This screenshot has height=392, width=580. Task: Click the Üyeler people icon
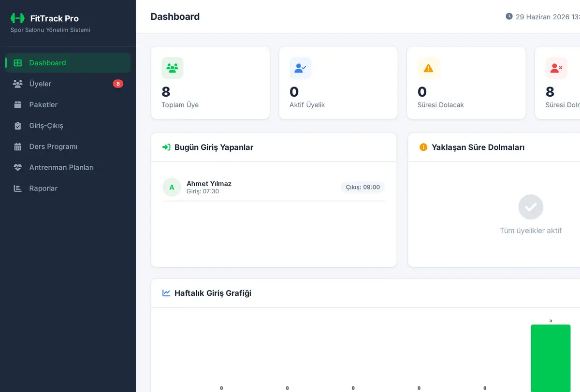(x=18, y=84)
